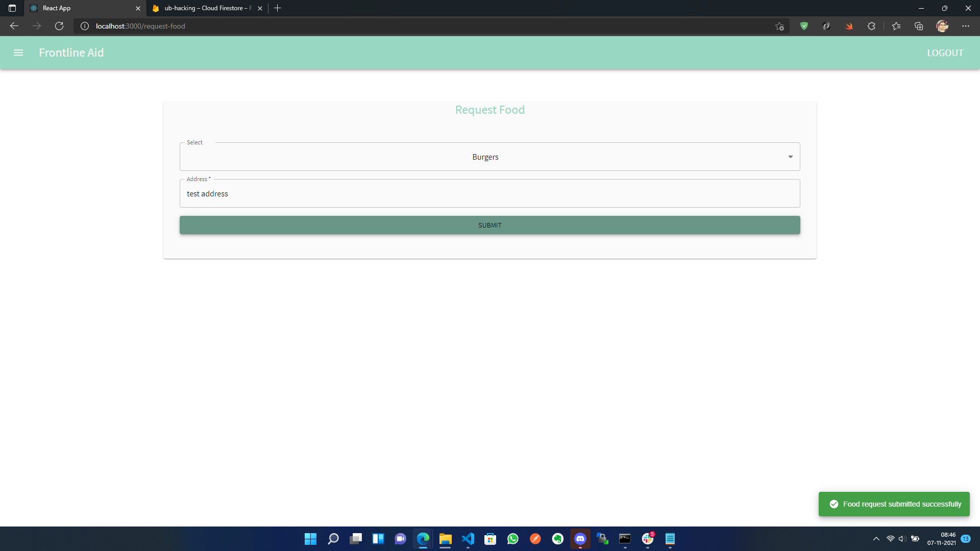Screen dimensions: 980x551
Task: Add this page to favorites
Action: 779,26
